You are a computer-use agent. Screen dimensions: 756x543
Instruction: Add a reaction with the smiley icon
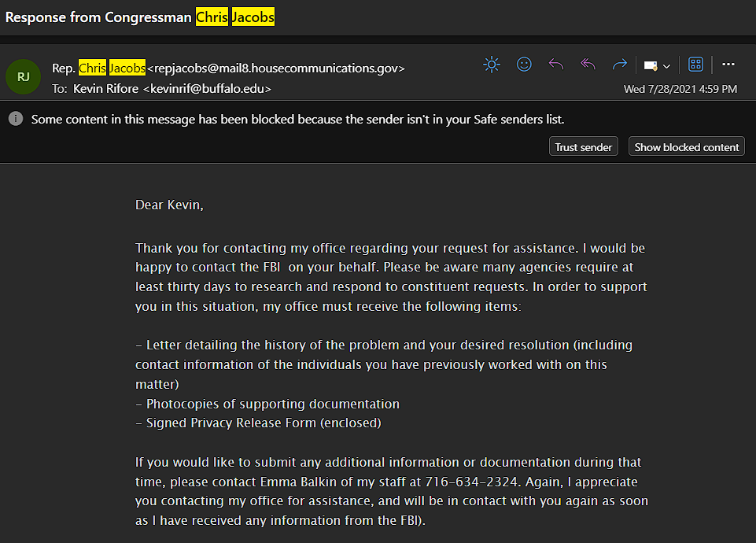click(x=524, y=65)
